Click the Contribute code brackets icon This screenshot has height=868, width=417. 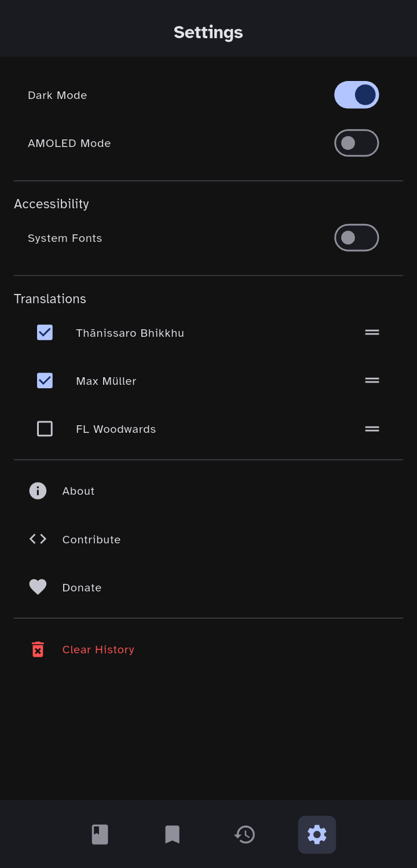(x=38, y=539)
